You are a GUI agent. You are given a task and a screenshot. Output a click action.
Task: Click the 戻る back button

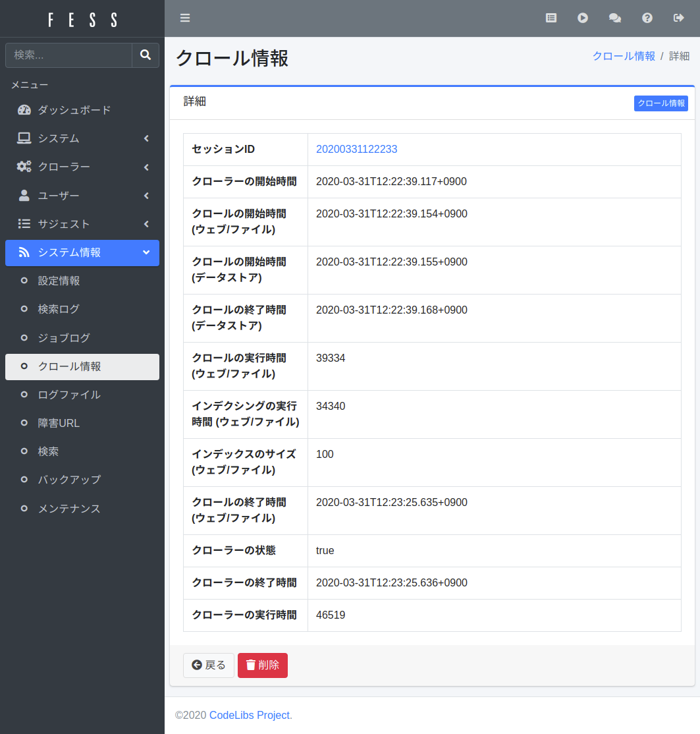coord(208,665)
